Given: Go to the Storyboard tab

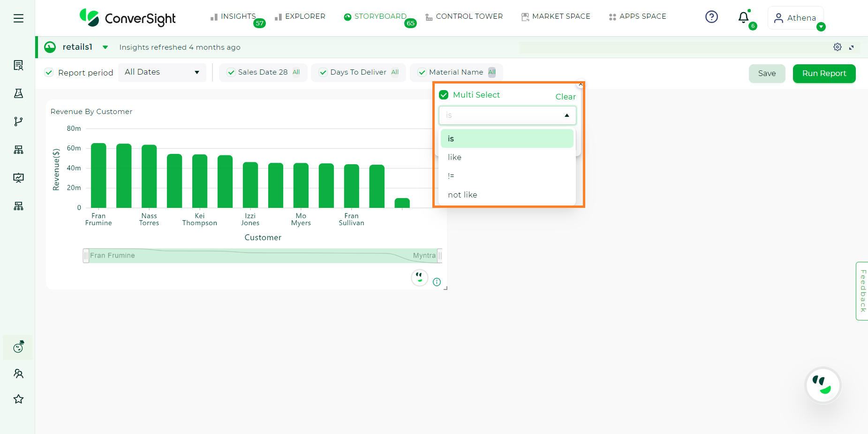Looking at the screenshot, I should (375, 16).
